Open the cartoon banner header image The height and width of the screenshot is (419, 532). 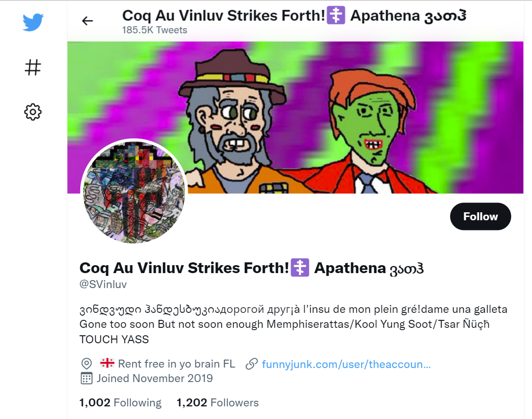click(295, 117)
